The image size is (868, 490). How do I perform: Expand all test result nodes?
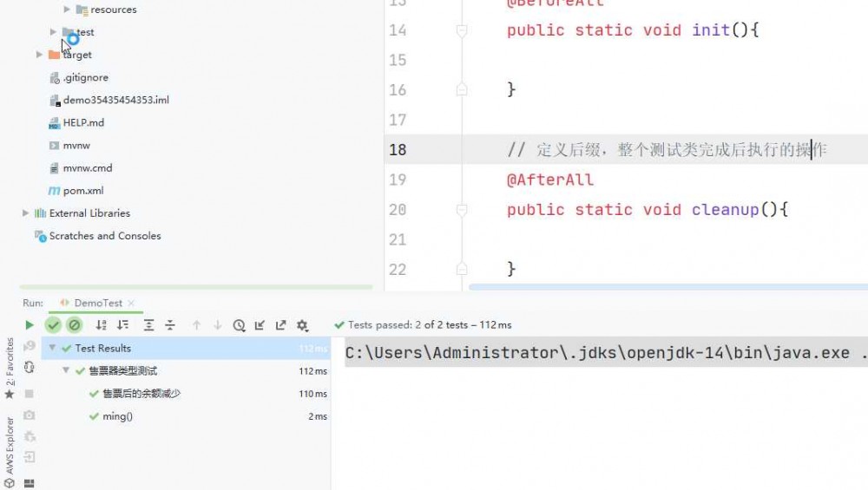148,325
